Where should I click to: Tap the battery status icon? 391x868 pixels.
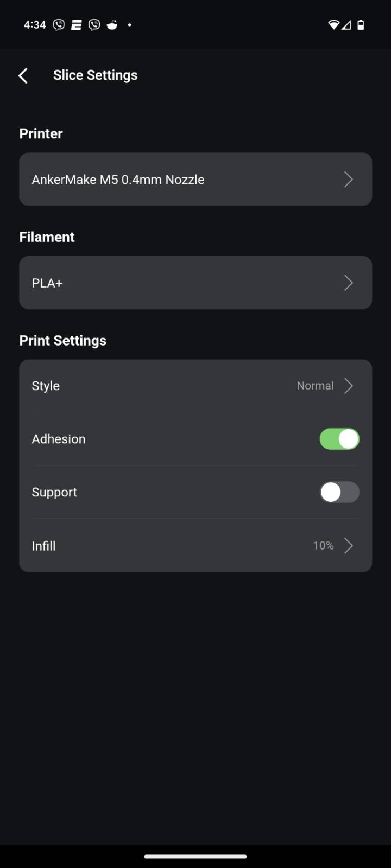click(361, 25)
